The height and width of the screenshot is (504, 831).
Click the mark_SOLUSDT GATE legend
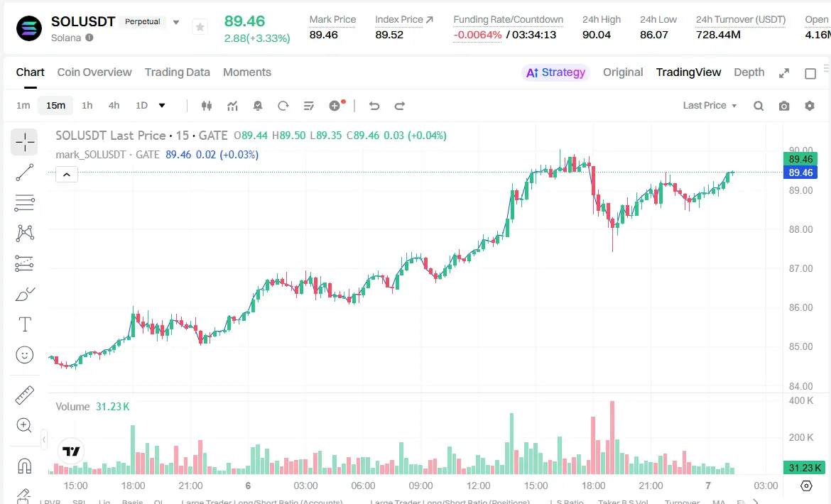[107, 155]
